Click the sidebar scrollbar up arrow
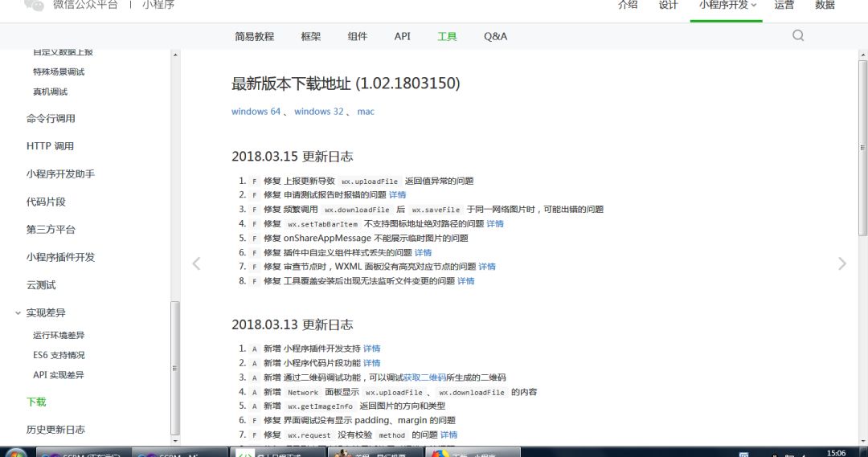 click(175, 55)
